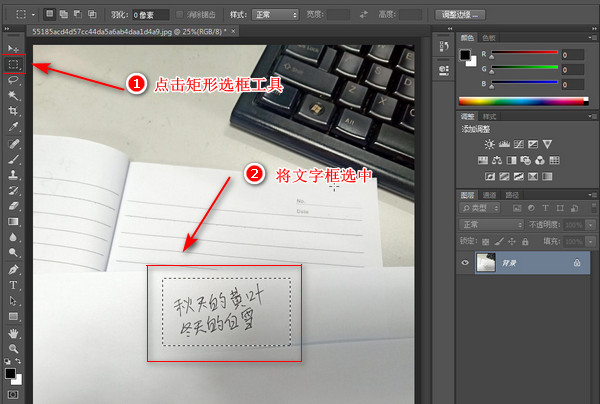Swap width and height values

pyautogui.click(x=364, y=15)
